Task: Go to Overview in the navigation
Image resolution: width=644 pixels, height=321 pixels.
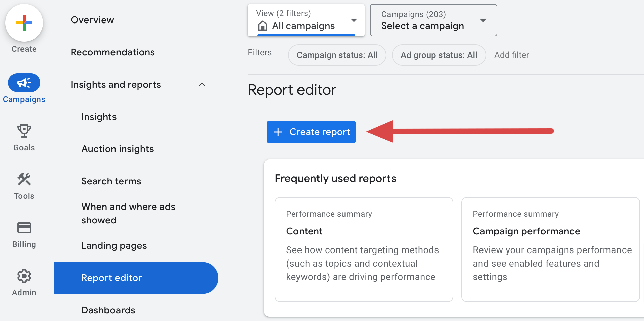Action: tap(92, 20)
